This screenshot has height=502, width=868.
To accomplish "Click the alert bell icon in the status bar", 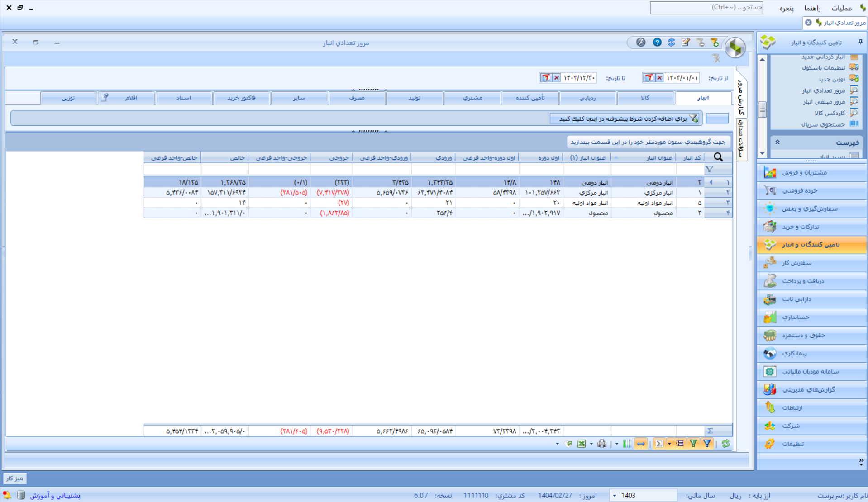I will (7, 495).
